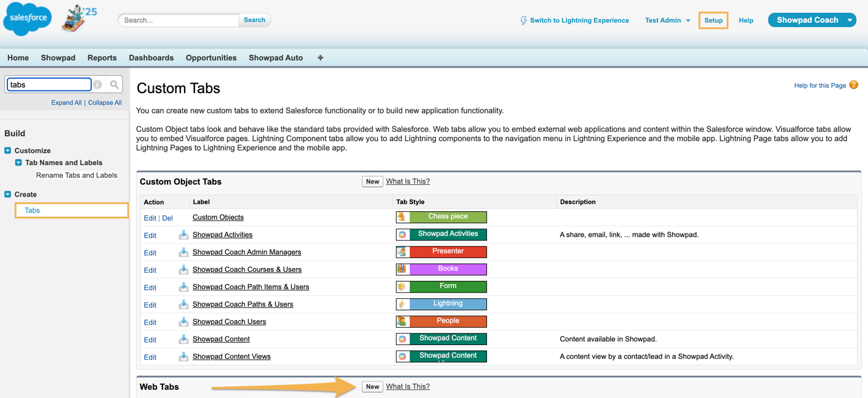Edit the Custom Objects tab
868x398 pixels.
pos(150,218)
